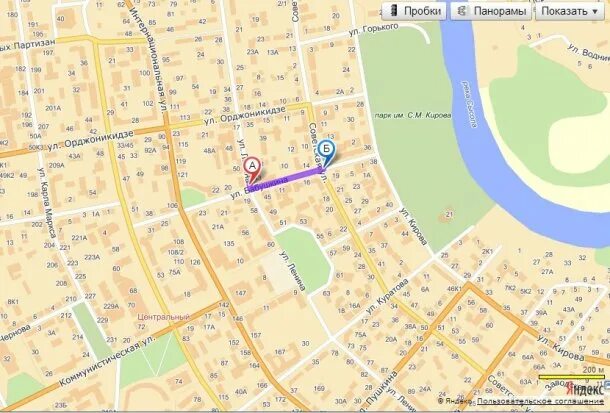The image size is (610, 413).
Task: Click the Центральный district label
Action: pyautogui.click(x=163, y=317)
